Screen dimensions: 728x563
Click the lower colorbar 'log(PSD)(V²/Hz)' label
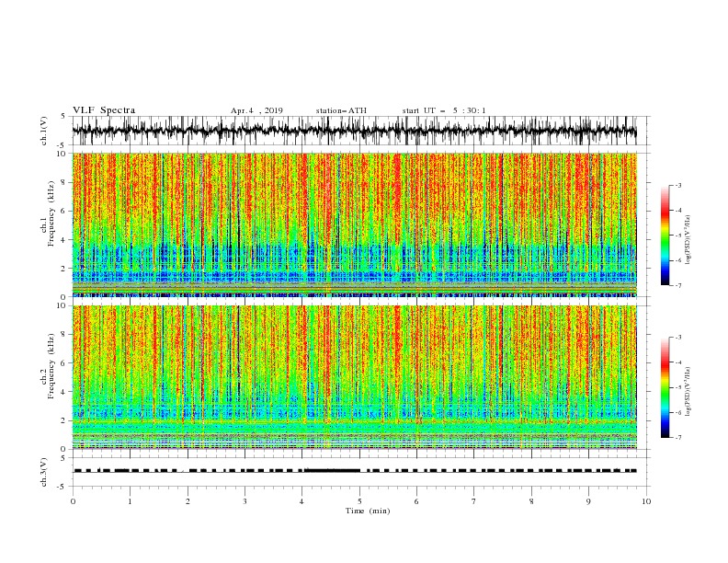point(689,392)
